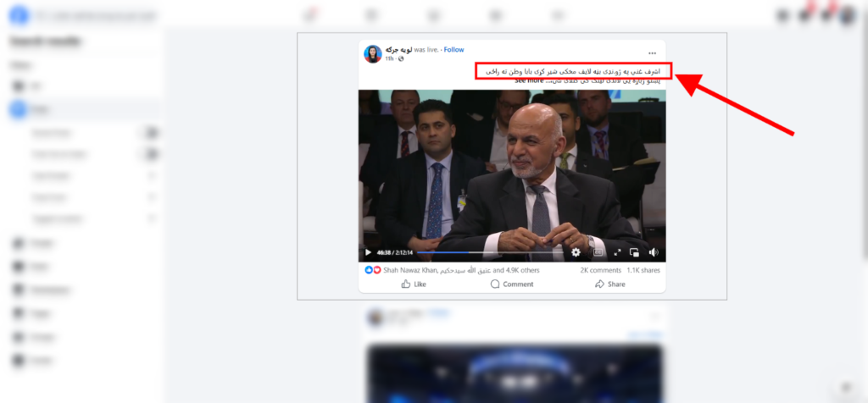
Task: Seek within the video progress bar
Action: tap(489, 252)
